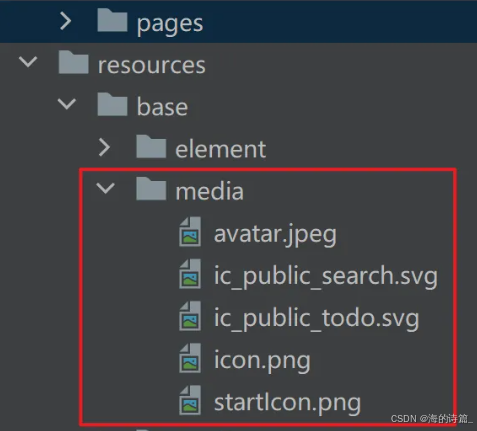Screen dimensions: 477x431
Task: Click the media folder icon
Action: click(x=151, y=189)
